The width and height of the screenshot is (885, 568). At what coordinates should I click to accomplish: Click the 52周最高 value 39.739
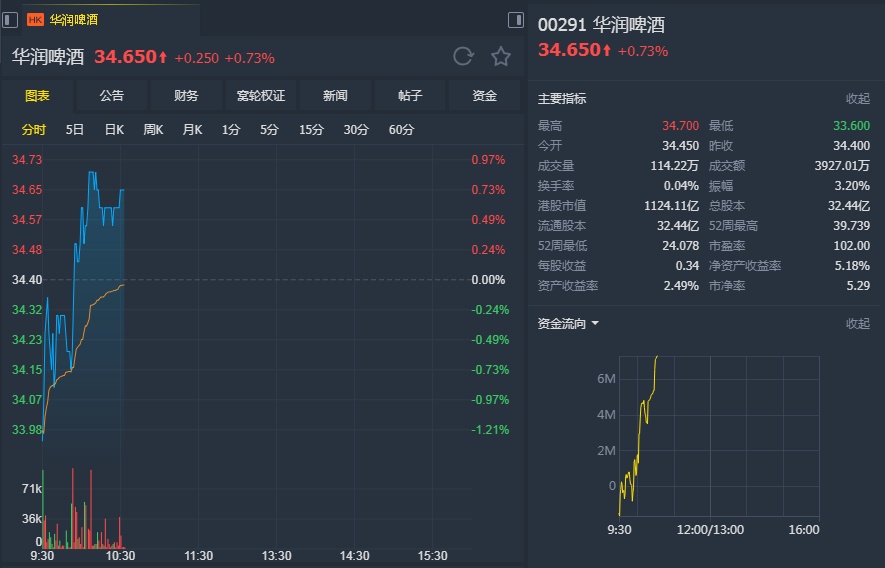(851, 226)
